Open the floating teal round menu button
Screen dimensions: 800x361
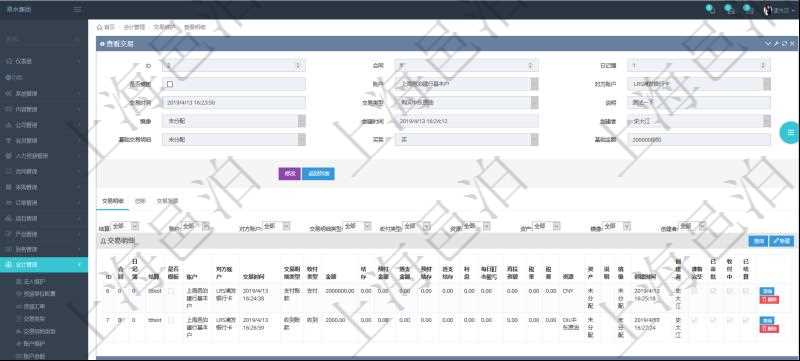point(790,133)
